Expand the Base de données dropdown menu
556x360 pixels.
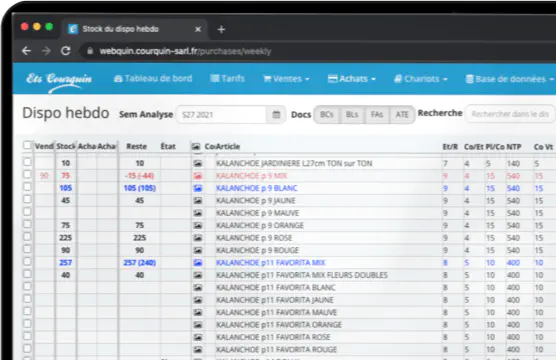(510, 79)
